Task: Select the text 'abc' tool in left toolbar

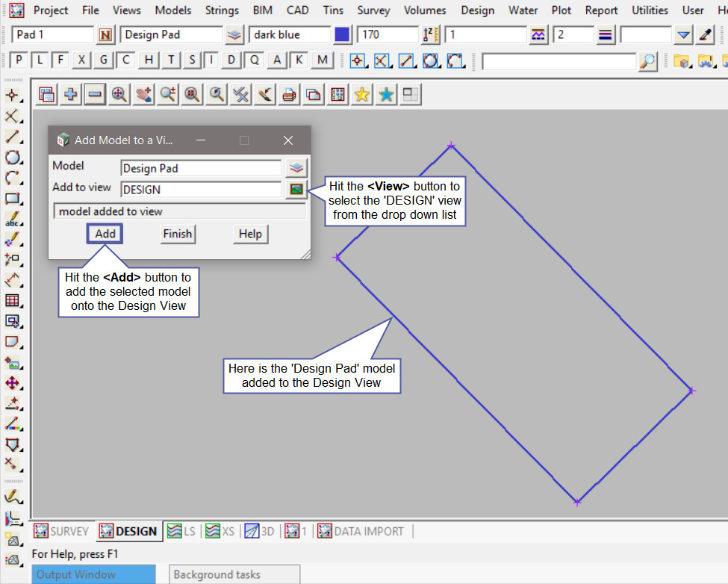Action: [x=12, y=219]
